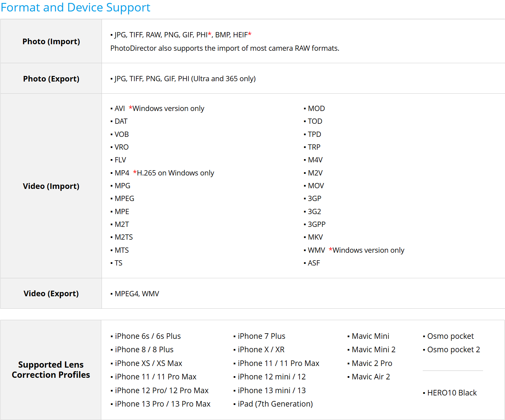The width and height of the screenshot is (505, 420).
Task: Click iPhone 13 Pro / 13 Pro Max profile
Action: pyautogui.click(x=163, y=404)
